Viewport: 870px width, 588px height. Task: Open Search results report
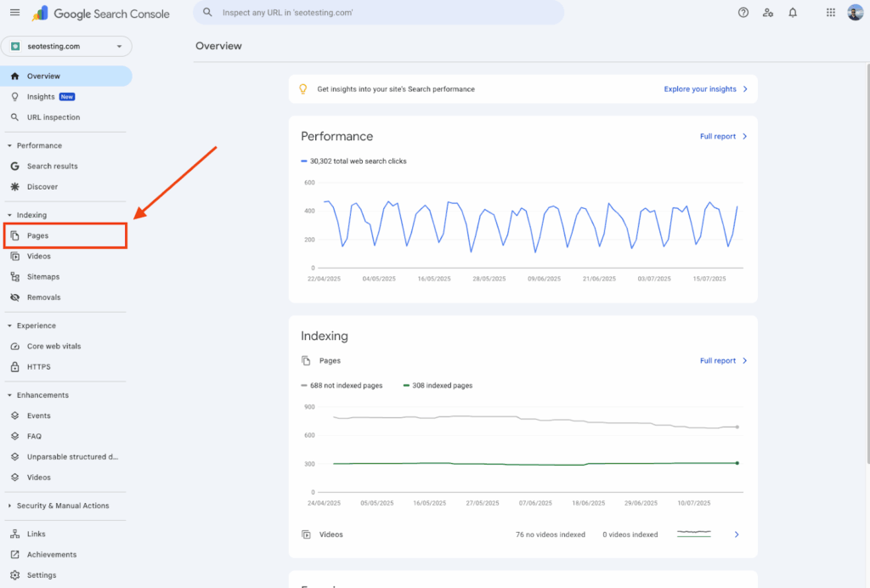pos(52,166)
